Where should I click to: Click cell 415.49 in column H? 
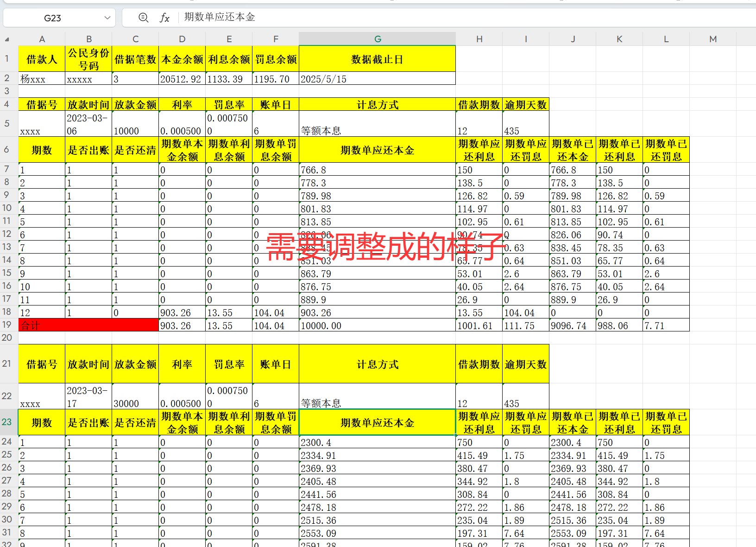click(x=479, y=455)
